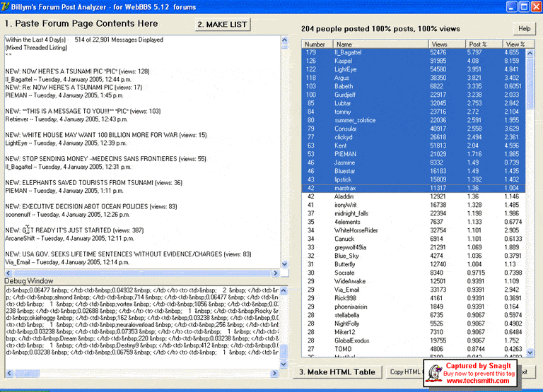Screen dimensions: 543x392
Task: Select the Blue_Sky row
Action: (x=414, y=256)
